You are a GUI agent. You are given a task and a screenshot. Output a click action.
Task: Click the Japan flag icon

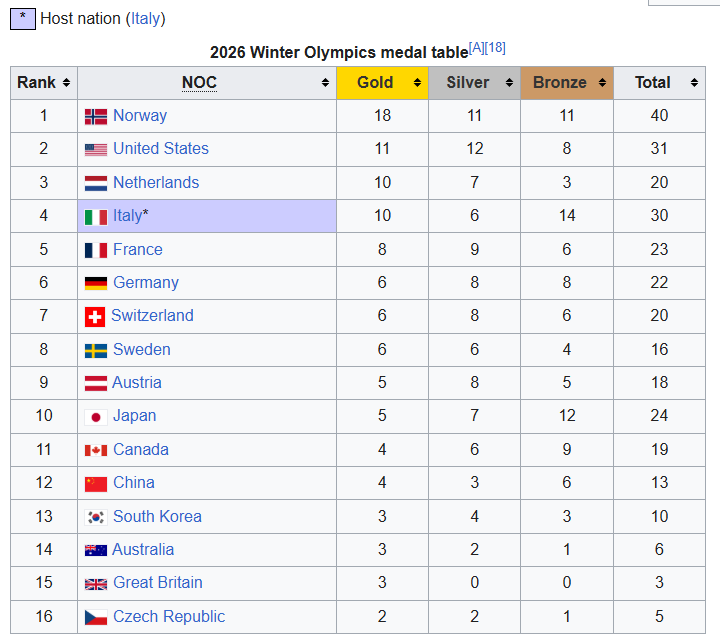(96, 416)
